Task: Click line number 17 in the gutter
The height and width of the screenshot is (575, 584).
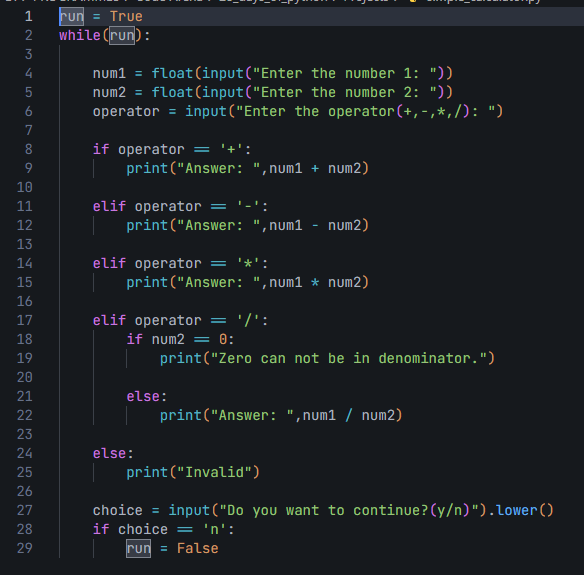Action: [x=25, y=320]
